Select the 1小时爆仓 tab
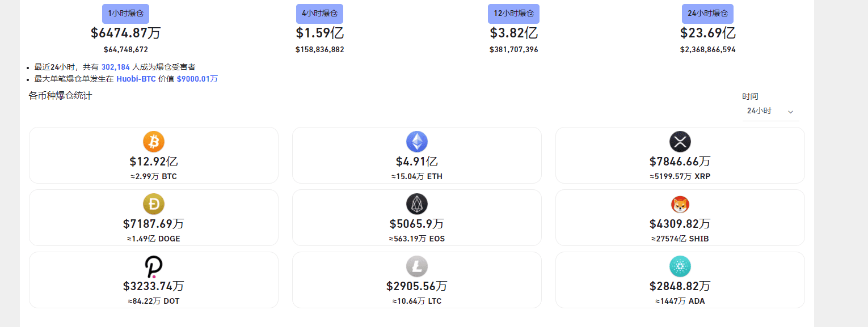The height and width of the screenshot is (327, 868). [126, 14]
